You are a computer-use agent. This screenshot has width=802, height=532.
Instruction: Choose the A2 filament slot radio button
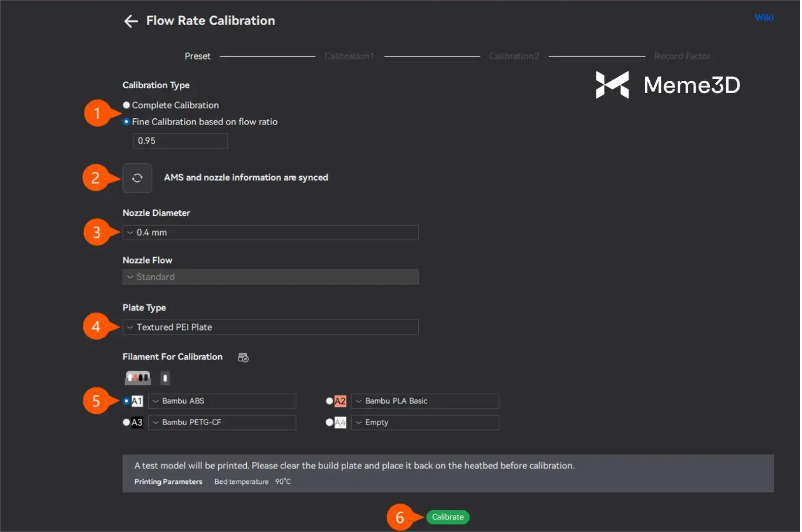(x=329, y=401)
